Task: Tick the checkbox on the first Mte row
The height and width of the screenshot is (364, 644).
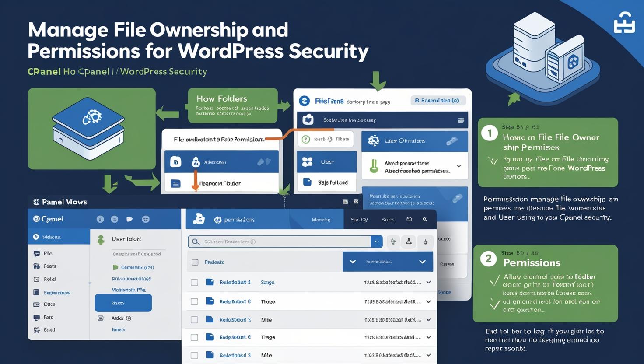Action: 195,320
